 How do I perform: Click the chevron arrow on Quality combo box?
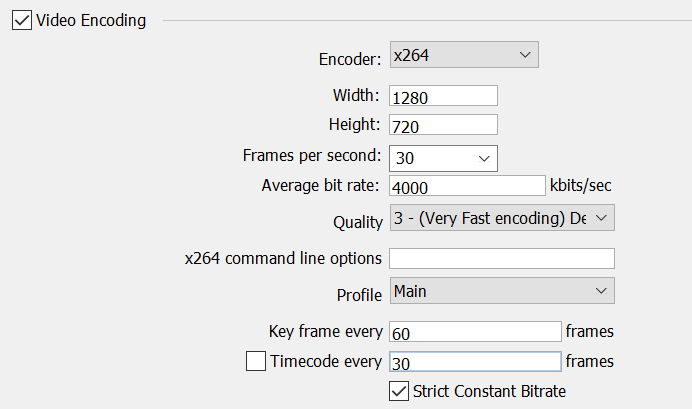tap(601, 218)
